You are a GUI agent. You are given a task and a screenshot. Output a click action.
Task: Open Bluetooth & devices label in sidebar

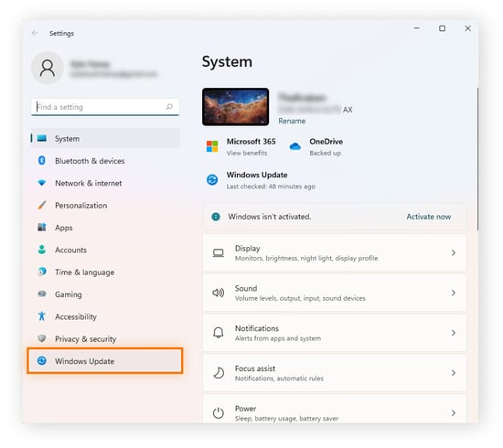coord(90,161)
